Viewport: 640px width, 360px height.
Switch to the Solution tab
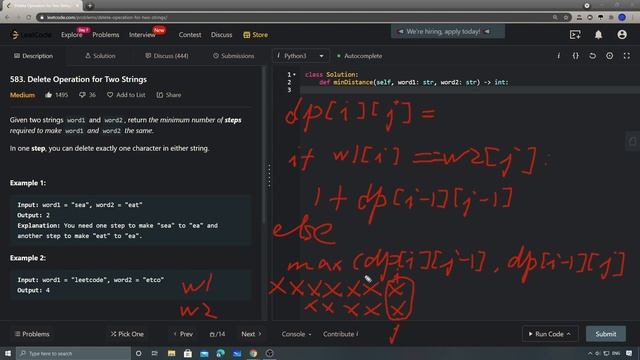[x=100, y=56]
